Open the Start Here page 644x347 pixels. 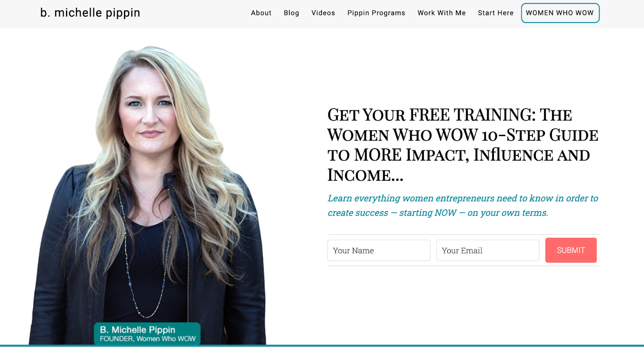coord(496,13)
